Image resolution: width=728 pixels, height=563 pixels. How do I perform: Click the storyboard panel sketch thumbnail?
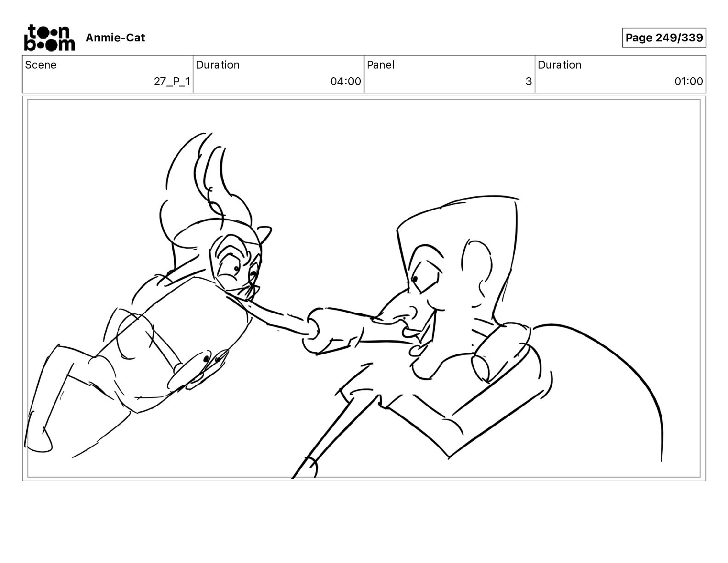point(364,288)
